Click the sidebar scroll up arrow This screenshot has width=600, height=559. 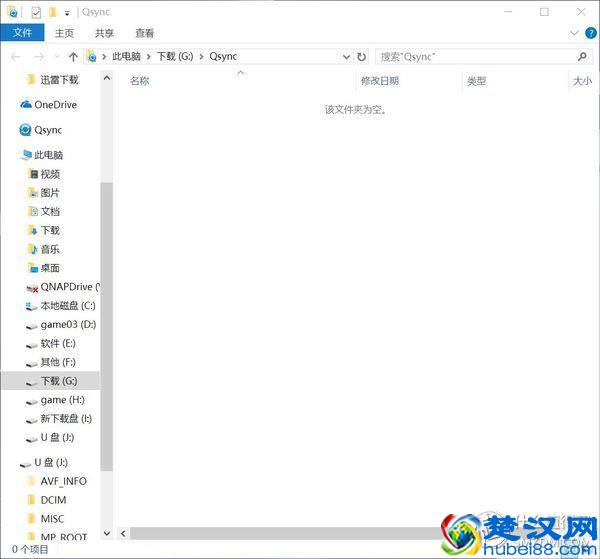(107, 78)
